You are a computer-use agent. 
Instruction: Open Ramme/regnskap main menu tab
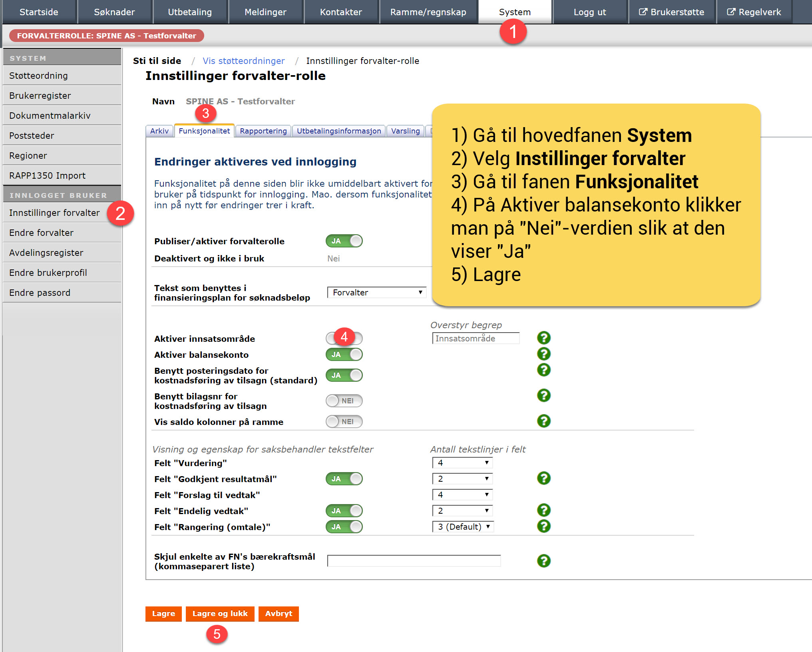pyautogui.click(x=428, y=12)
